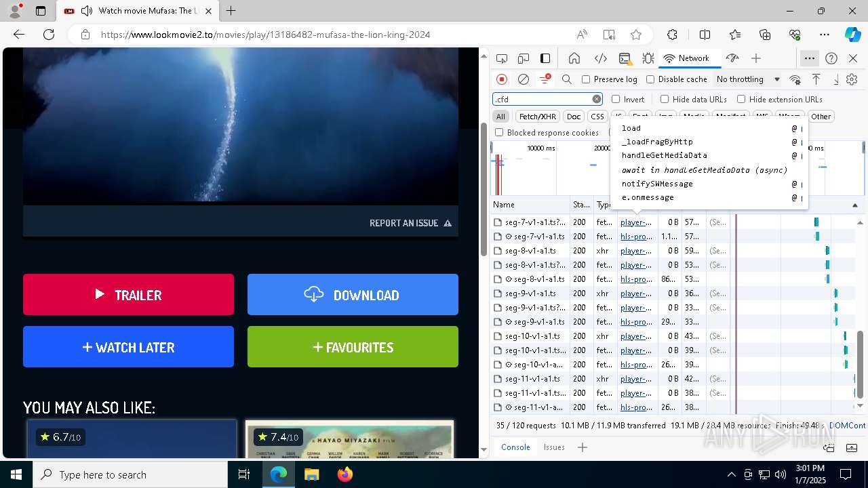Viewport: 868px width, 488px height.
Task: Open initiator link for seg-8-v1-a1.ts xhr row
Action: (x=635, y=251)
